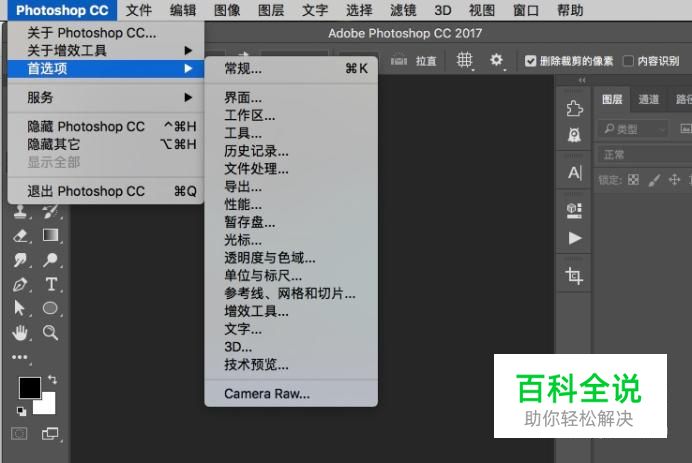Image resolution: width=692 pixels, height=463 pixels.
Task: Enable the Content-Aware checkbox
Action: point(628,61)
